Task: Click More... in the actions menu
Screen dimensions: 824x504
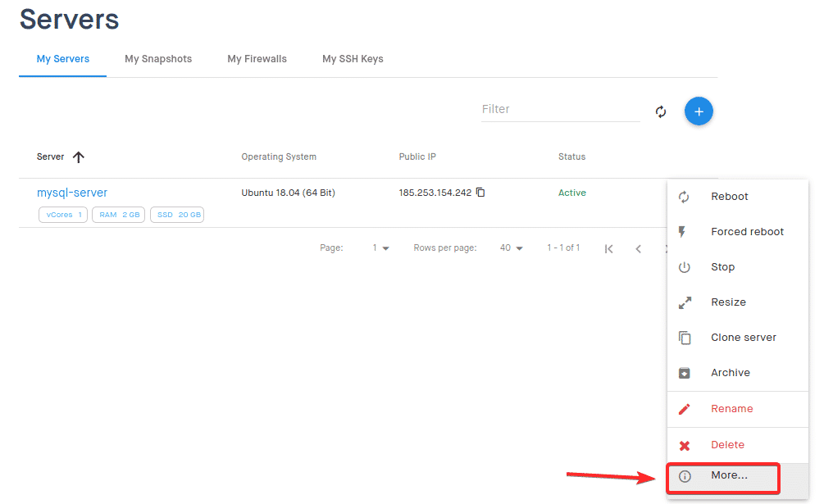Action: (729, 475)
